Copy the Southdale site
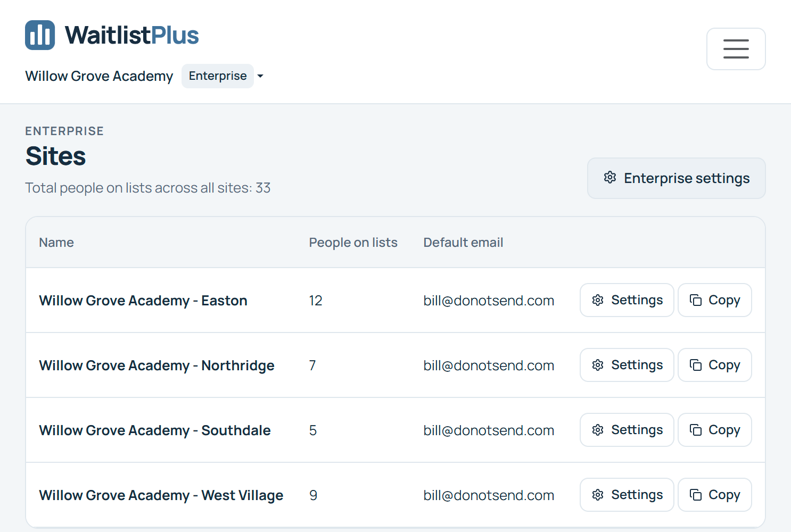This screenshot has height=532, width=791. click(714, 430)
